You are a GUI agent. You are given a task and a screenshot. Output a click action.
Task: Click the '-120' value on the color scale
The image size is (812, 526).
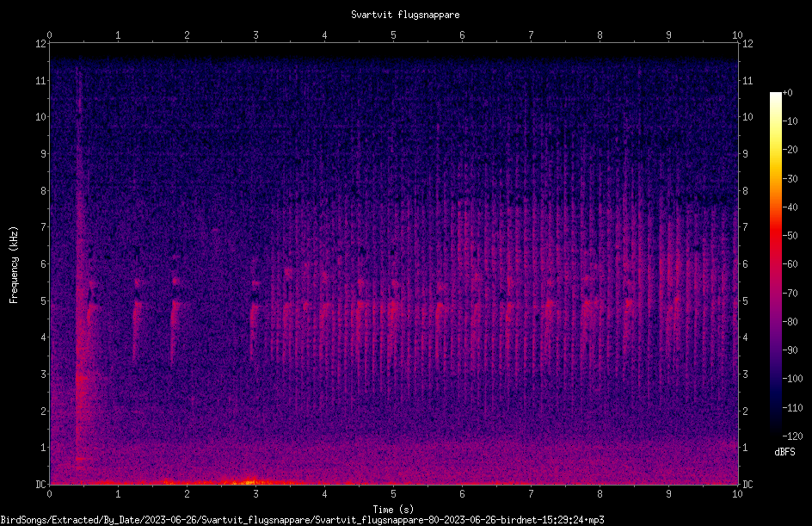coord(792,436)
